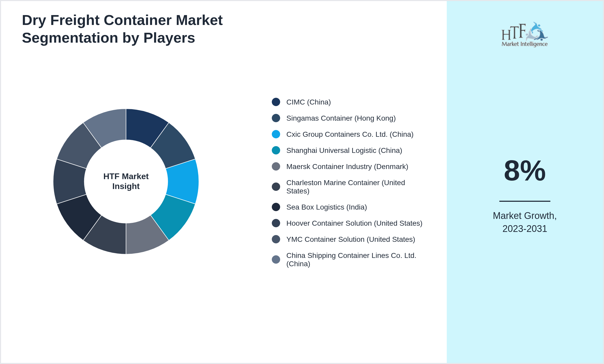Screen dimensions: 604x364
Task: Select the Singamas Container (Hong Kong) label
Action: tap(341, 118)
